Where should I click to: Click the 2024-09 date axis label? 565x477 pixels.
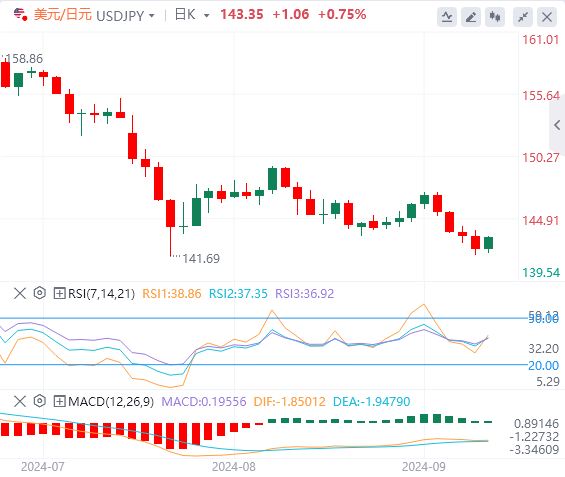[x=424, y=467]
